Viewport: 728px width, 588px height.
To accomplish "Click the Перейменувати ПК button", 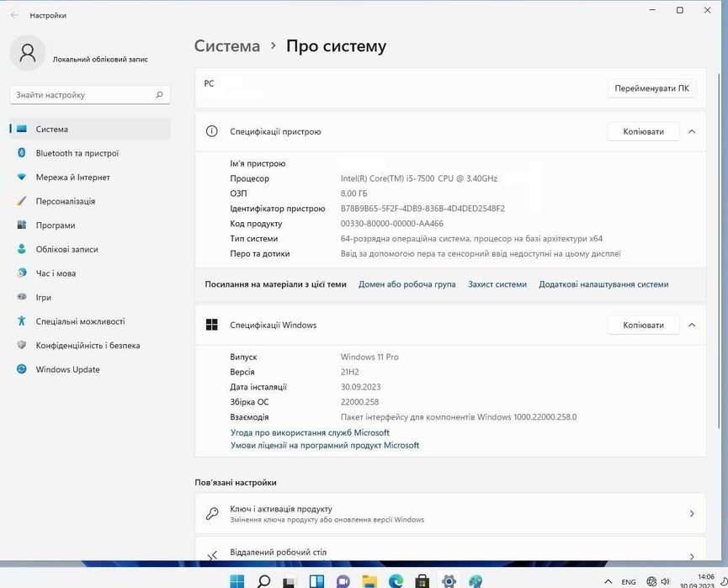I will coord(652,88).
